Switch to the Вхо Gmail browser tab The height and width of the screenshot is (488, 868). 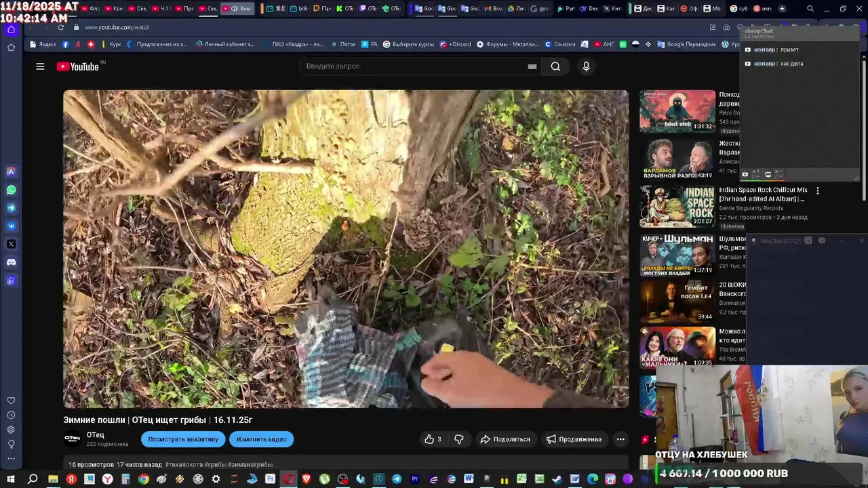pos(492,9)
